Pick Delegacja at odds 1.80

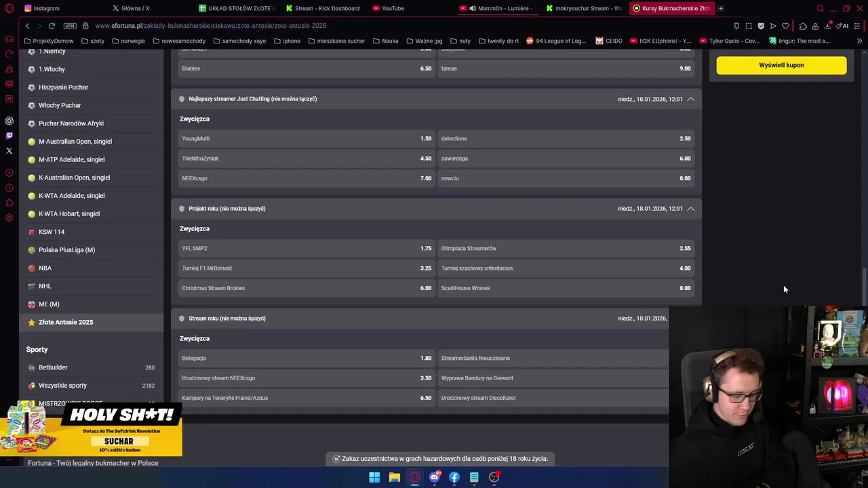[307, 358]
